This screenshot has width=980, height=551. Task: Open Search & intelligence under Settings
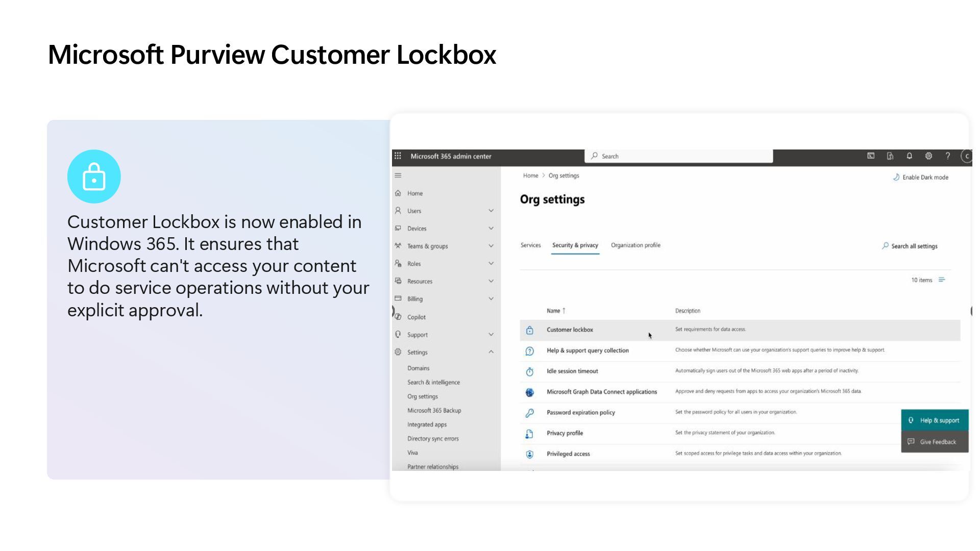pyautogui.click(x=433, y=383)
